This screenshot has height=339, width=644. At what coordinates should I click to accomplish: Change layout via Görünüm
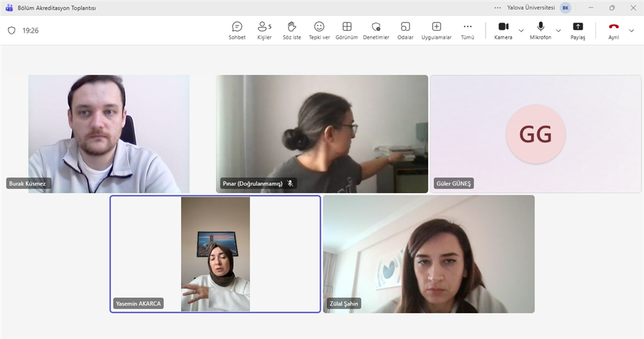coord(346,30)
